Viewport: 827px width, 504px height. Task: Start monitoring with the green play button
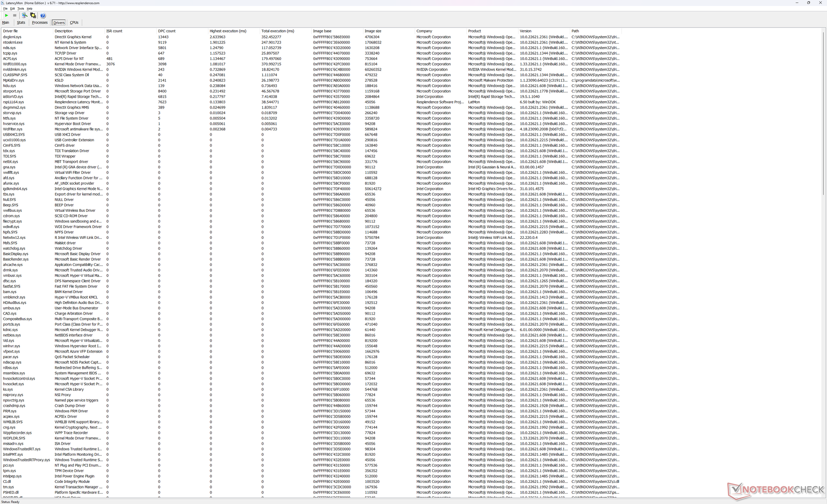[x=6, y=15]
